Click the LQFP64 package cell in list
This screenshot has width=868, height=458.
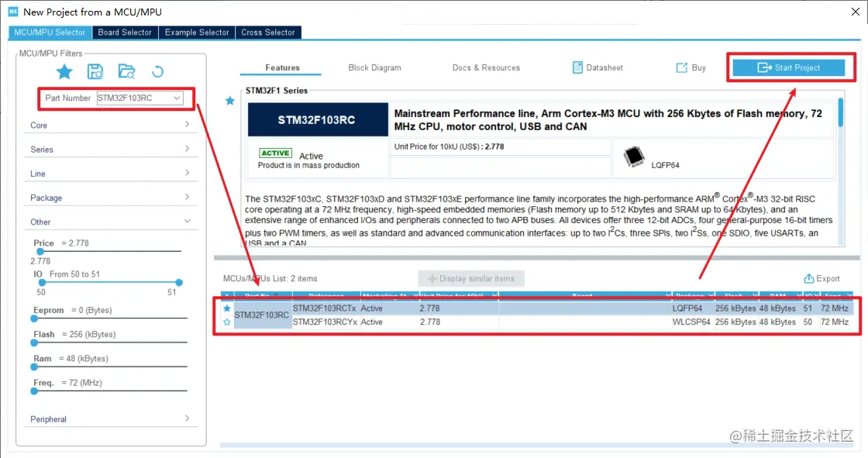691,308
